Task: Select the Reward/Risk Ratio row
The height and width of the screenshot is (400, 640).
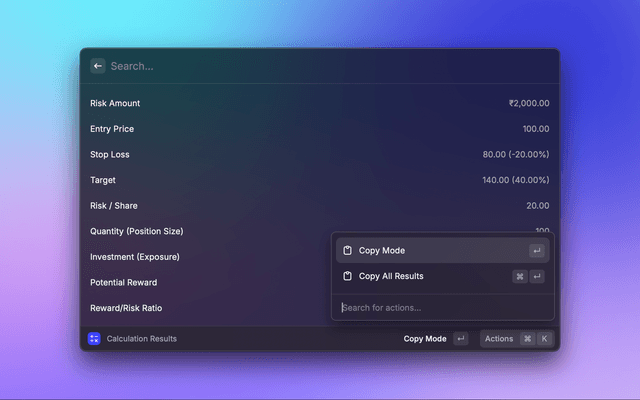Action: [x=200, y=308]
